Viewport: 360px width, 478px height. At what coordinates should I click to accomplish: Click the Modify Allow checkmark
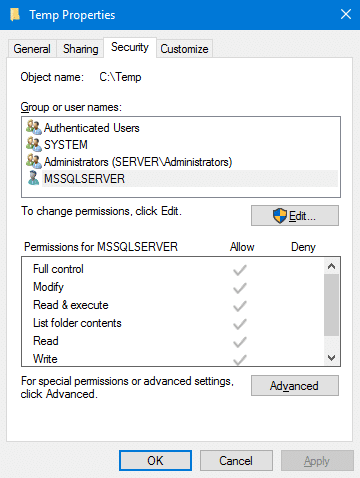[240, 288]
